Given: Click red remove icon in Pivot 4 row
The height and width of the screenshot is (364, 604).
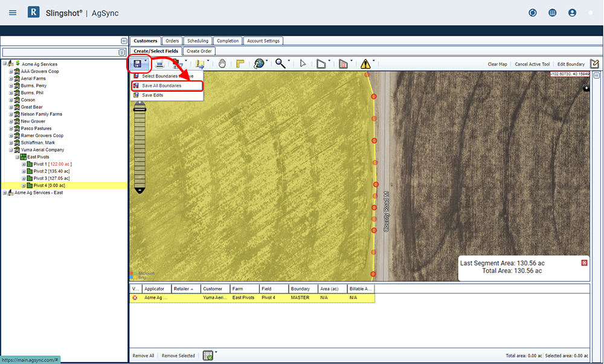Looking at the screenshot, I should coord(135,298).
